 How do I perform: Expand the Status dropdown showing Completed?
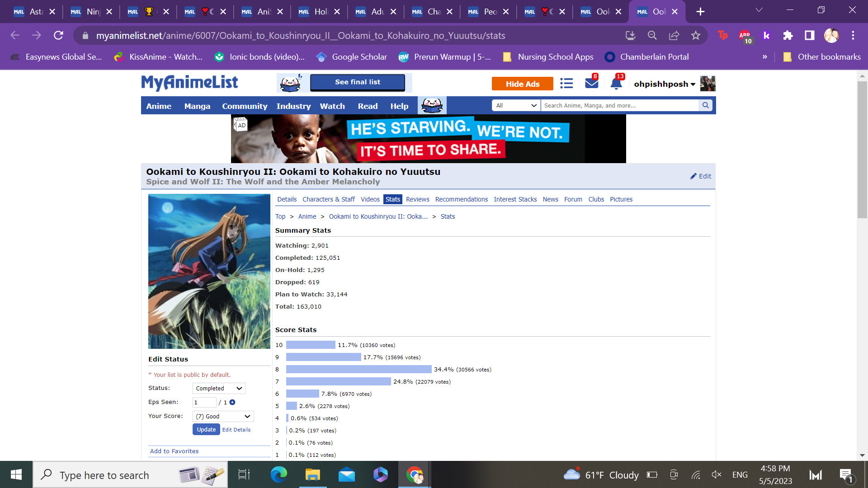[x=219, y=388]
